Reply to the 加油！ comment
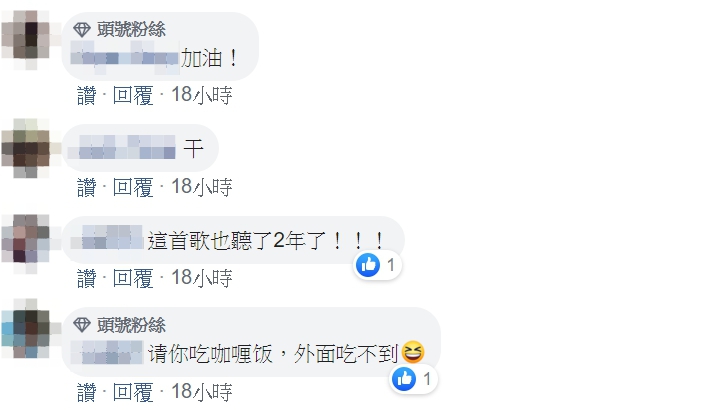The image size is (726, 410). (133, 95)
